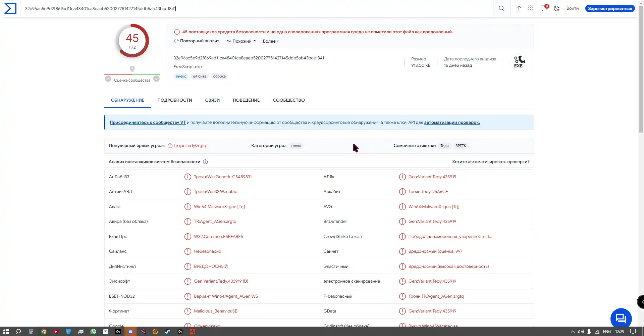
Task: Click троян threat category tag
Action: pyautogui.click(x=296, y=146)
